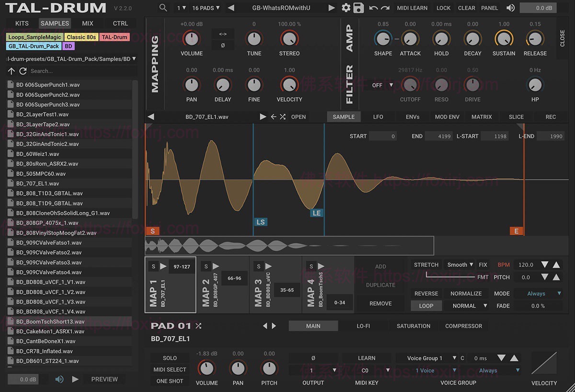Click the zoom-fit icon beside OPEN
Viewport: 575px width, 392px height.
(x=284, y=116)
